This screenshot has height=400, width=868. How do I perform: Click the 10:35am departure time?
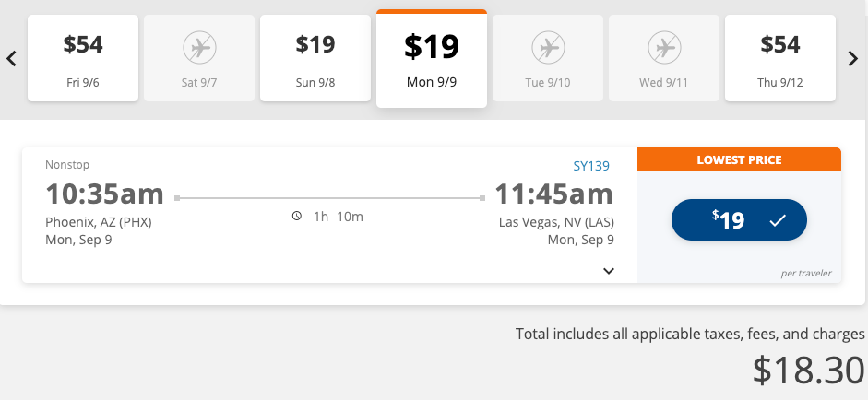pyautogui.click(x=104, y=194)
